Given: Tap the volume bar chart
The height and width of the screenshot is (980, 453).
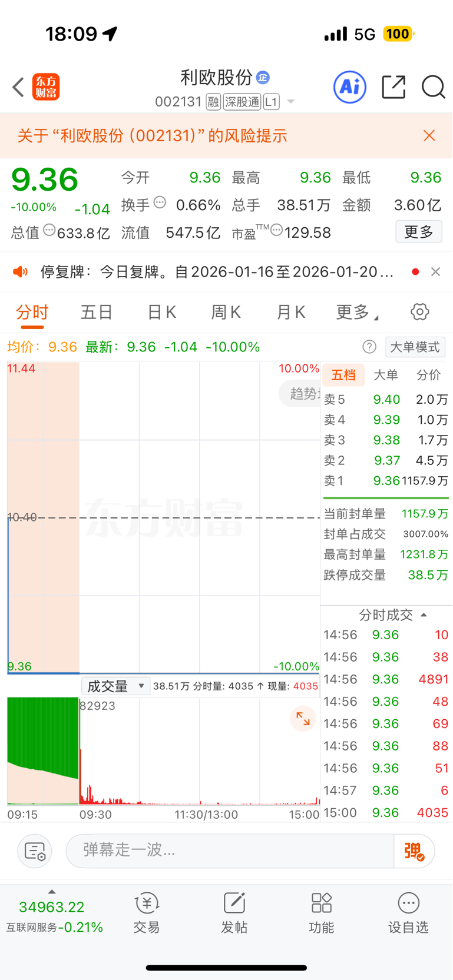Looking at the screenshot, I should pos(163,750).
